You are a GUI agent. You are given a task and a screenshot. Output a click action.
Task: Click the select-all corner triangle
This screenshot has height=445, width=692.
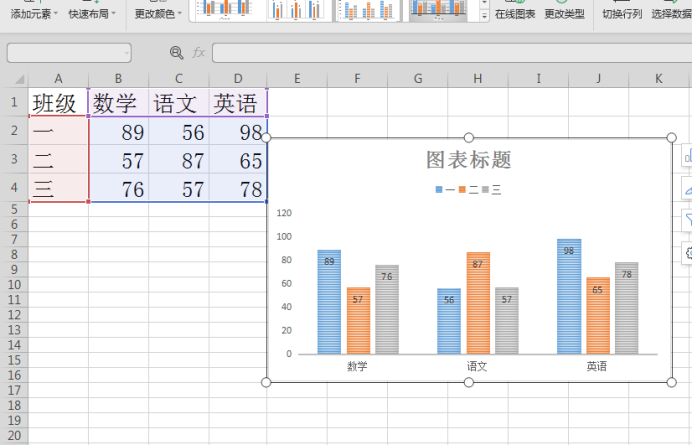click(19, 79)
